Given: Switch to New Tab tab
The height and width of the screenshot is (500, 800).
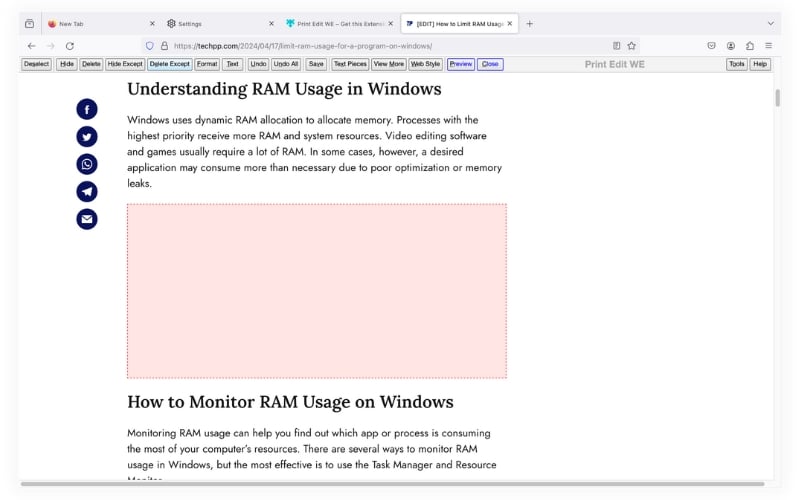Looking at the screenshot, I should pos(101,23).
